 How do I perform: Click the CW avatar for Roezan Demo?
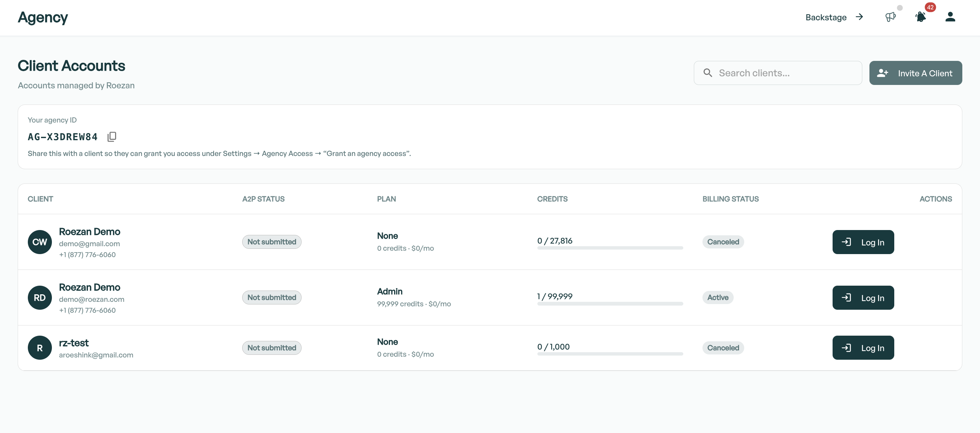[39, 242]
